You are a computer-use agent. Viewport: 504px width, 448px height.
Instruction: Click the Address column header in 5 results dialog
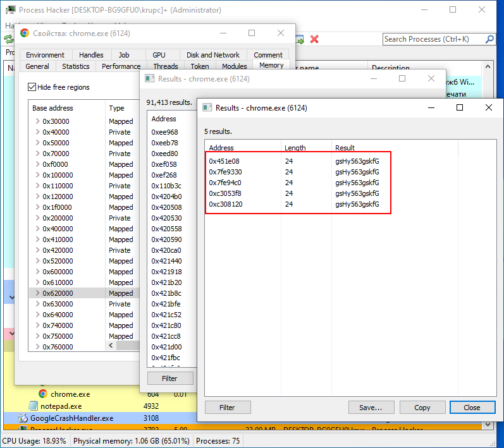(243, 147)
